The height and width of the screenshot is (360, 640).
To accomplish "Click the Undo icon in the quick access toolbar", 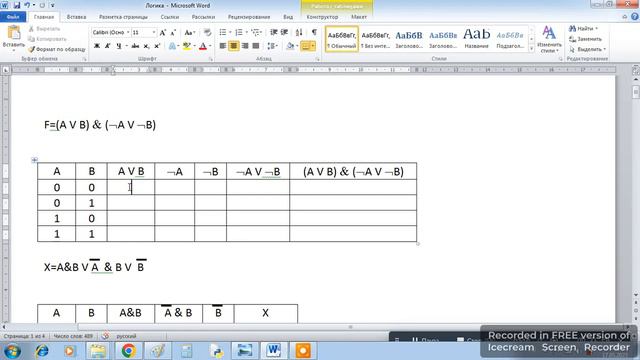I will point(27,5).
